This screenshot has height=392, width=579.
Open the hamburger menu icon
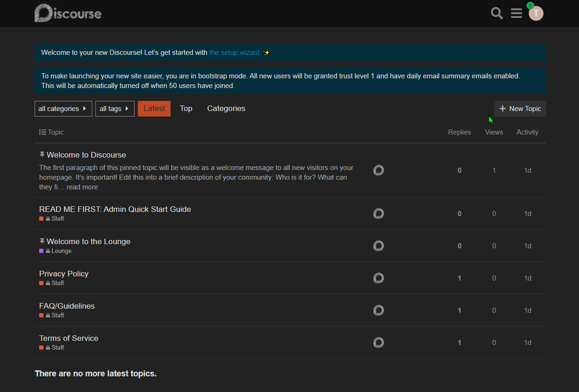(x=516, y=13)
